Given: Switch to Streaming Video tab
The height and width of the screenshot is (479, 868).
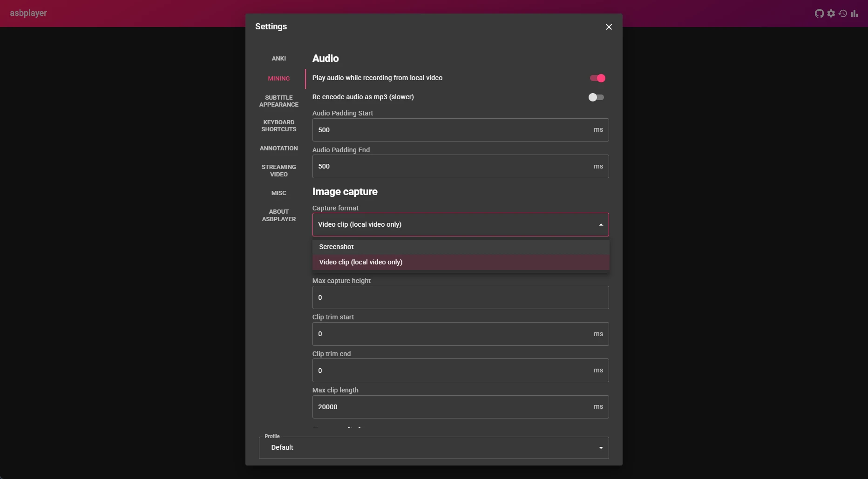Looking at the screenshot, I should pyautogui.click(x=279, y=171).
